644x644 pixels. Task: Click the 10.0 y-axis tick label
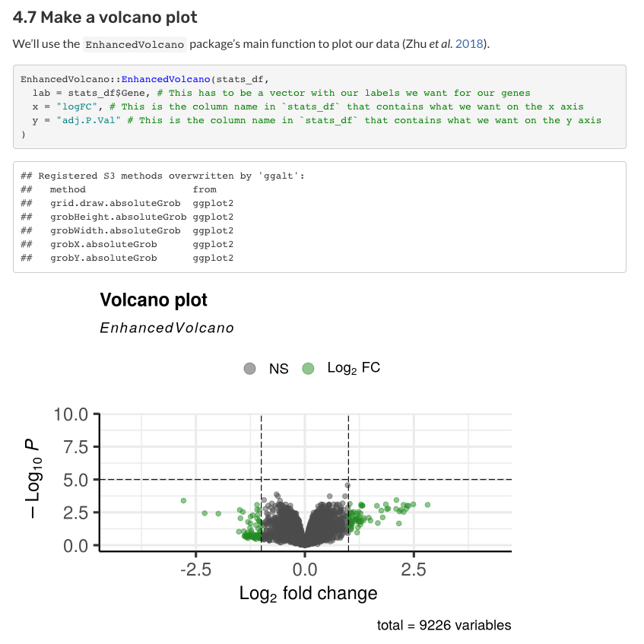pos(71,414)
